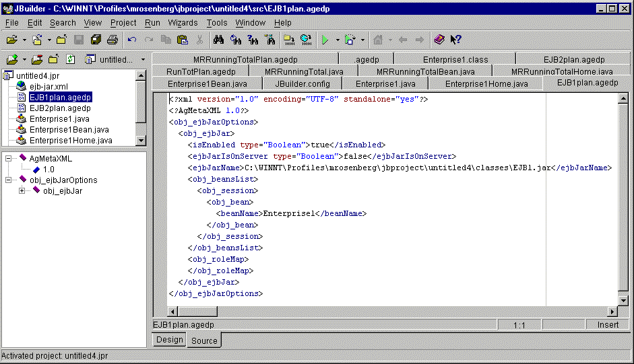Viewport: 634px width, 364px height.
Task: Open the Help menu
Action: click(x=282, y=23)
